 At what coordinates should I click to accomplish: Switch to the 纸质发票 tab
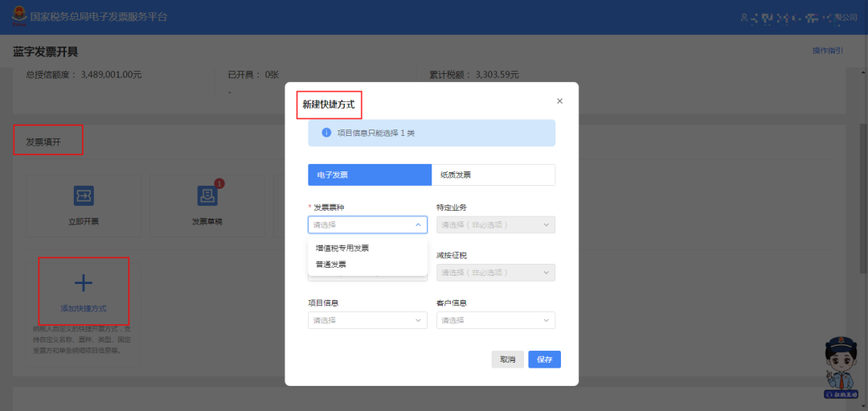point(493,175)
